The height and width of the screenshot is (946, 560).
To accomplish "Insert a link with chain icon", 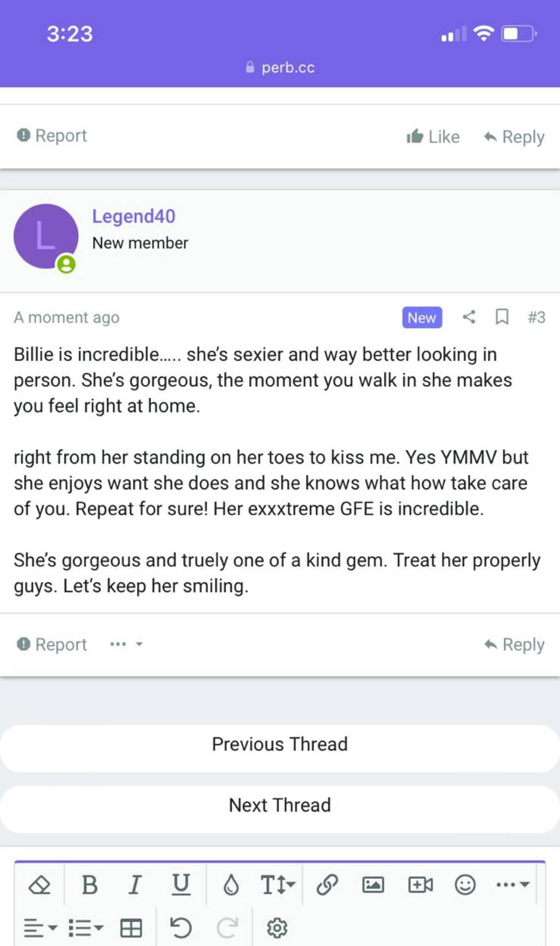I will pos(327,885).
